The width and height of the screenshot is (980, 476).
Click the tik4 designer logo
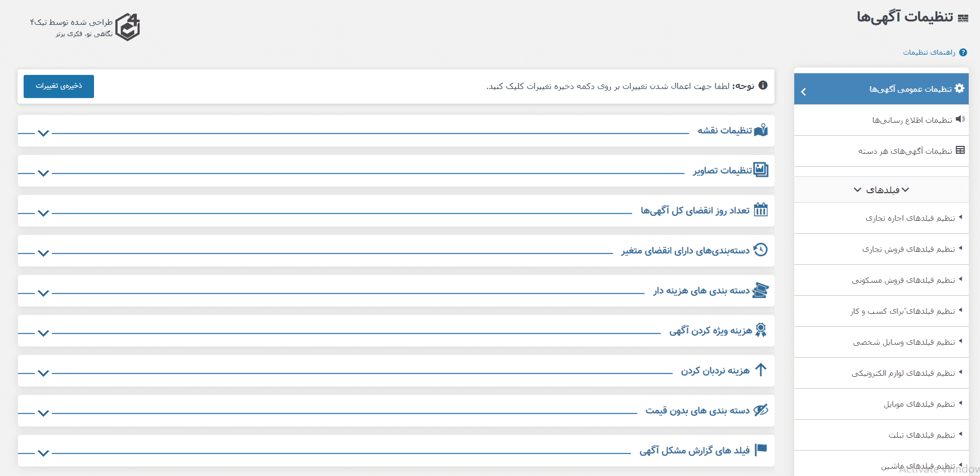pyautogui.click(x=128, y=27)
